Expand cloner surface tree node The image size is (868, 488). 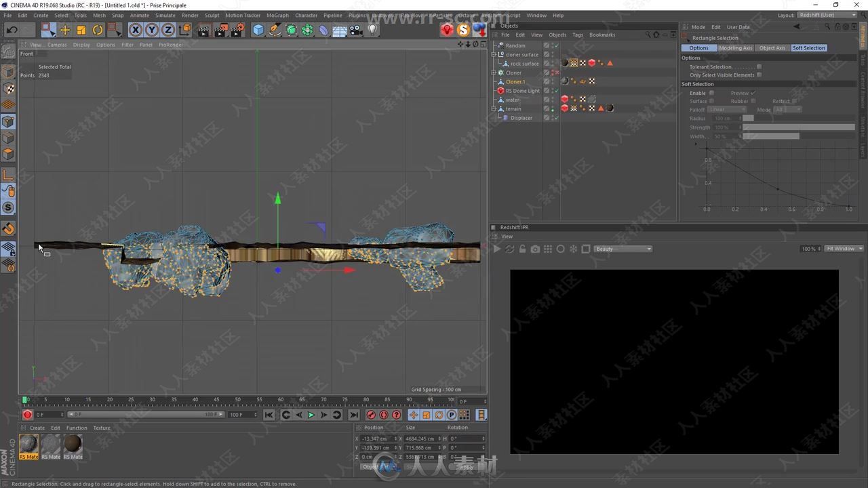pos(494,54)
